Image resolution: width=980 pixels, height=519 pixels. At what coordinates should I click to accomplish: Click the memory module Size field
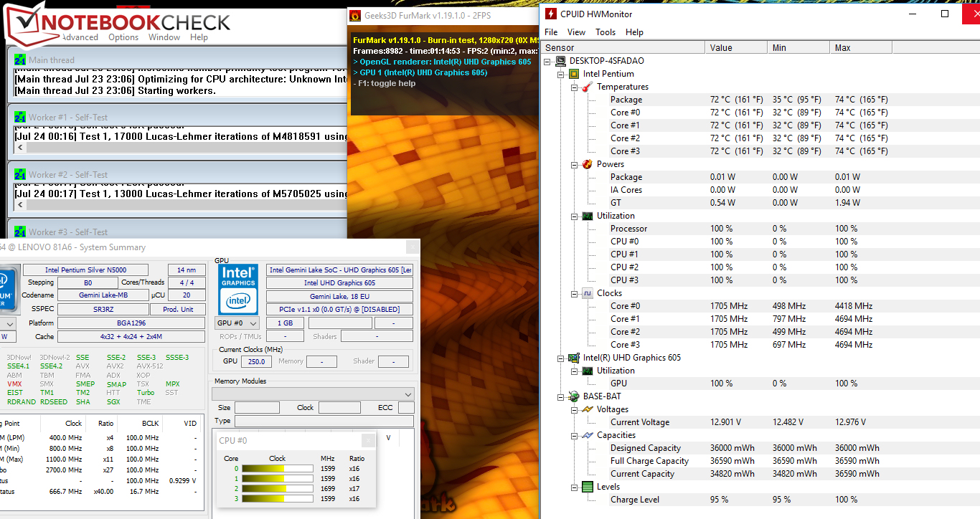(x=257, y=407)
